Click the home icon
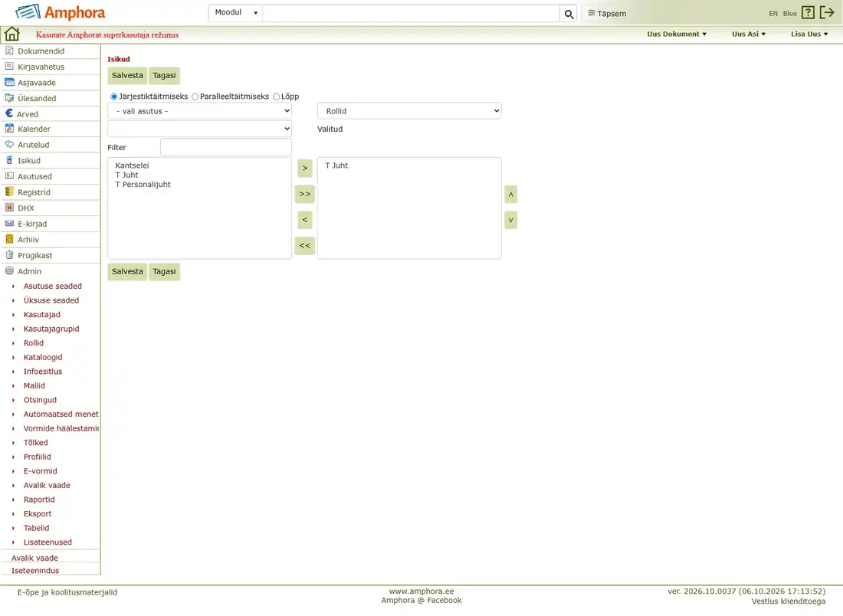The image size is (843, 616). pyautogui.click(x=11, y=34)
